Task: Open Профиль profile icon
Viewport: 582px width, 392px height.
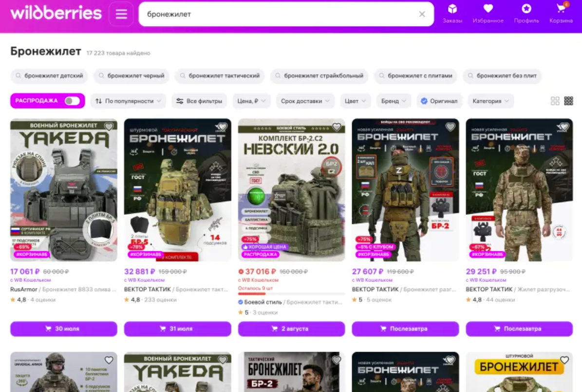Action: click(x=526, y=14)
